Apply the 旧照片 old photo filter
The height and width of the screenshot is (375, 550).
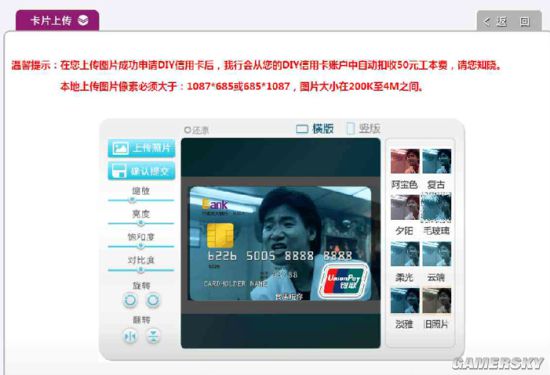pos(436,301)
